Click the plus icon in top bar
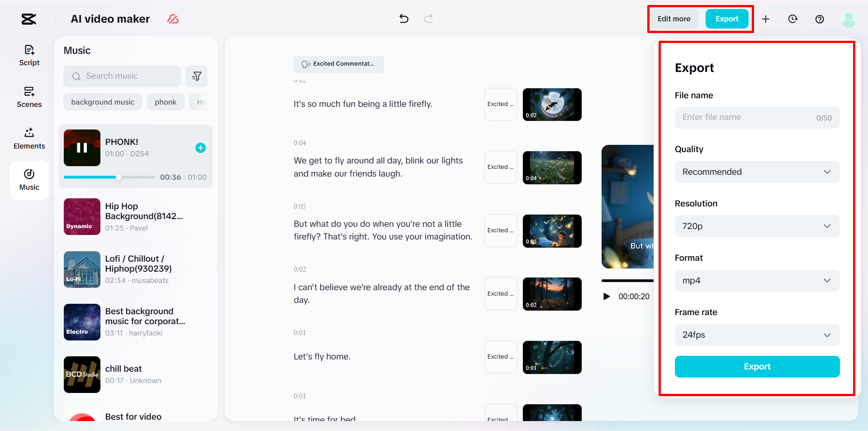868x431 pixels. (766, 19)
